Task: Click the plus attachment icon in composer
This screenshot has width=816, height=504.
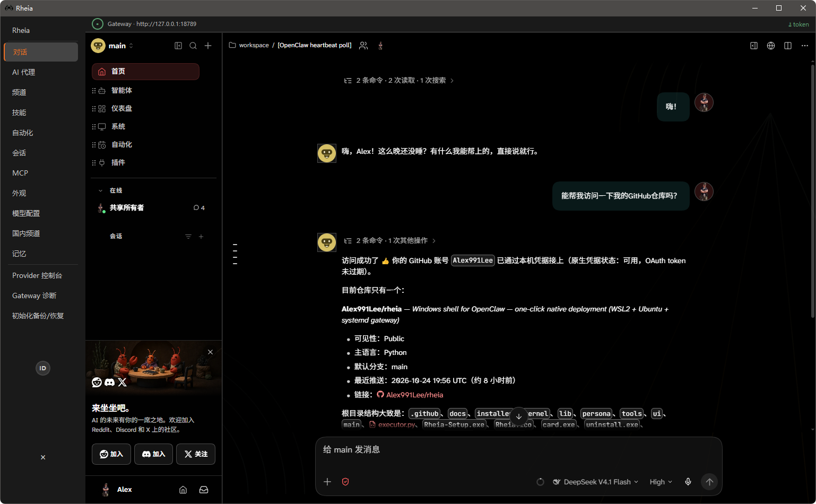Action: click(327, 482)
